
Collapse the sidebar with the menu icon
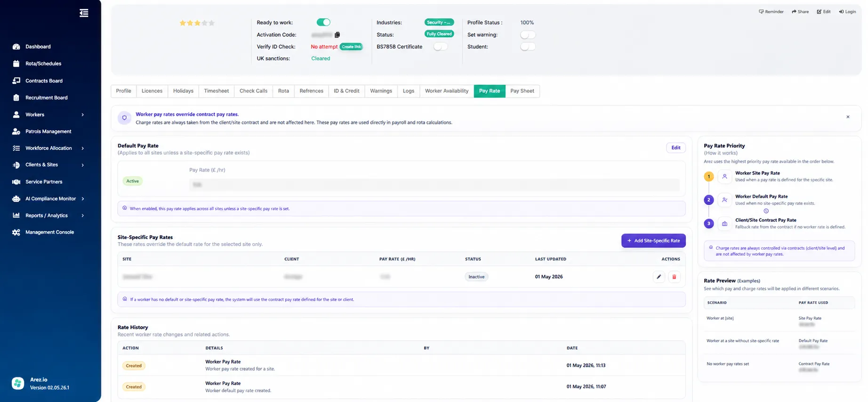pos(84,13)
